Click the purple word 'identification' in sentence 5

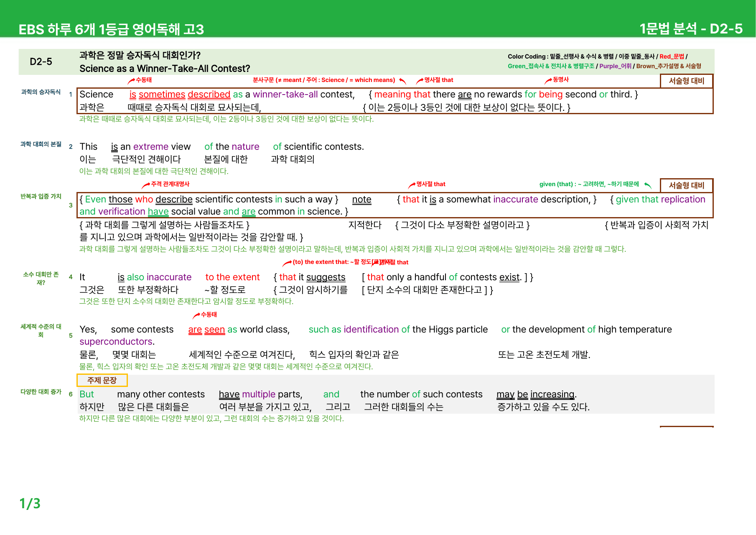[x=371, y=330]
